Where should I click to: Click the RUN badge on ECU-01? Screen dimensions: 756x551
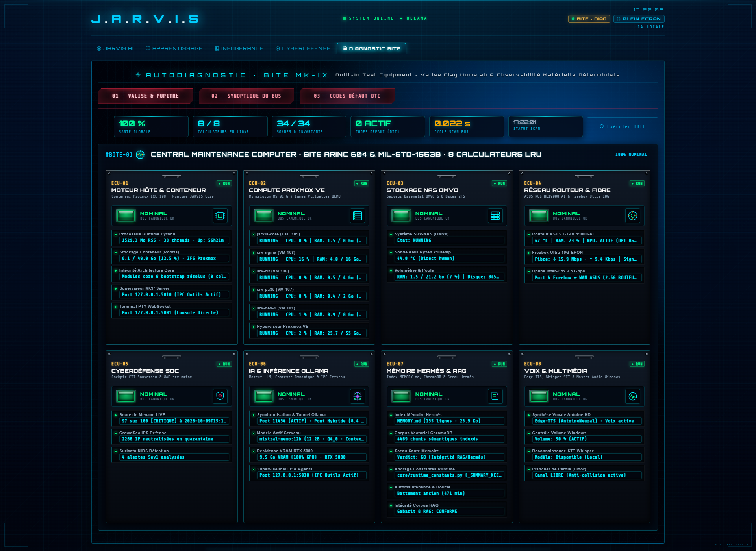click(x=224, y=183)
